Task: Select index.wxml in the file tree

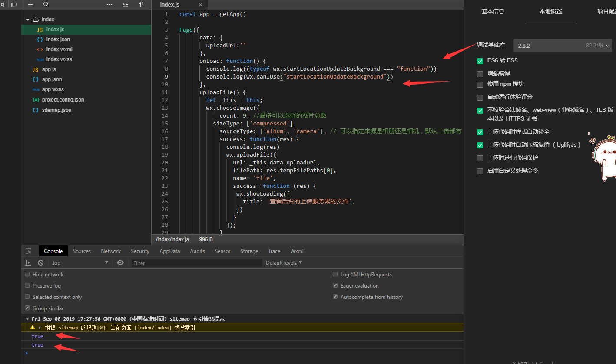Action: click(x=59, y=49)
